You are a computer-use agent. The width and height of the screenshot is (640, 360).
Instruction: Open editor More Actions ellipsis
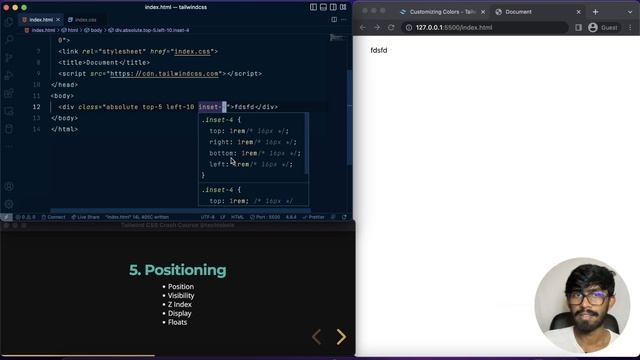(344, 20)
